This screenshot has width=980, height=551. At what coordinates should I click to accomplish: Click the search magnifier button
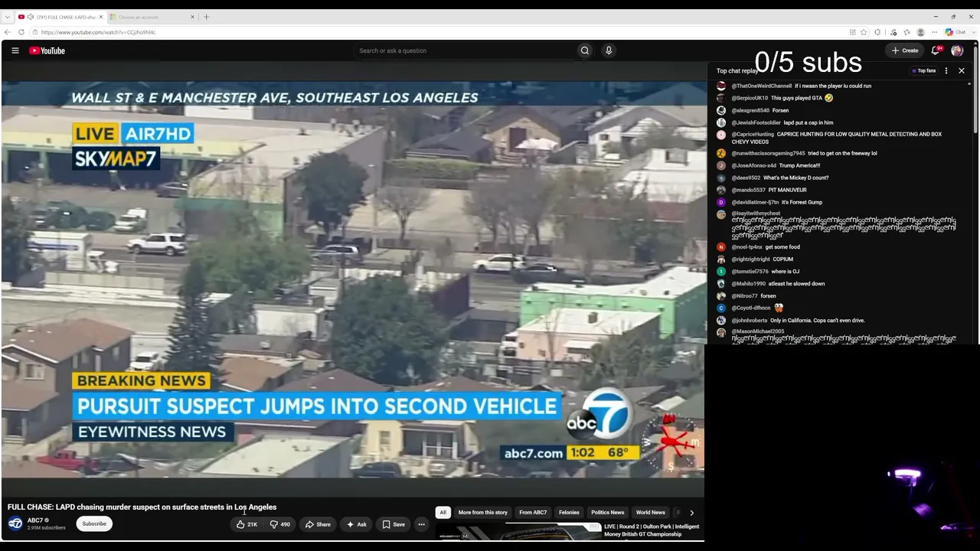[585, 51]
